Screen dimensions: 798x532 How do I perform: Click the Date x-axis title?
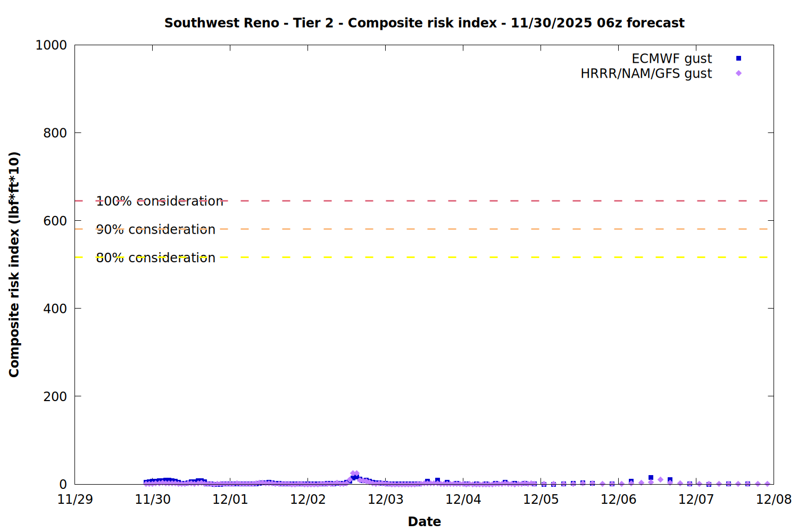click(x=424, y=521)
